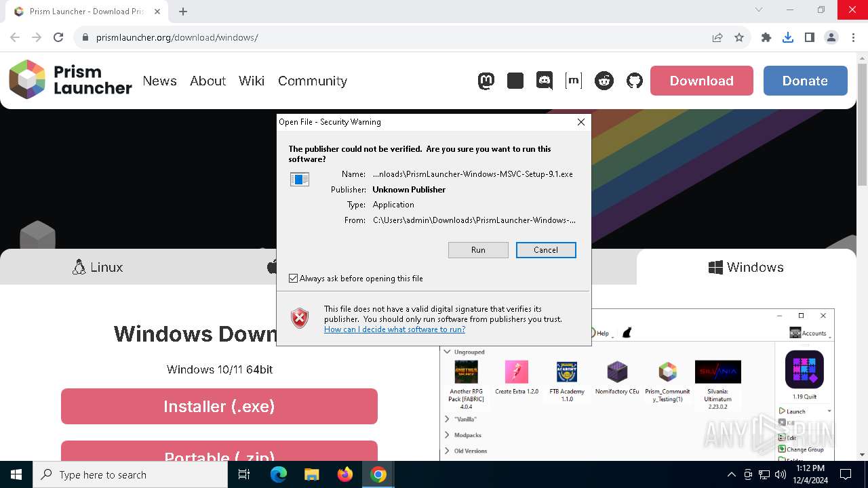Click Cancel in security warning
The image size is (868, 488).
pyautogui.click(x=546, y=250)
